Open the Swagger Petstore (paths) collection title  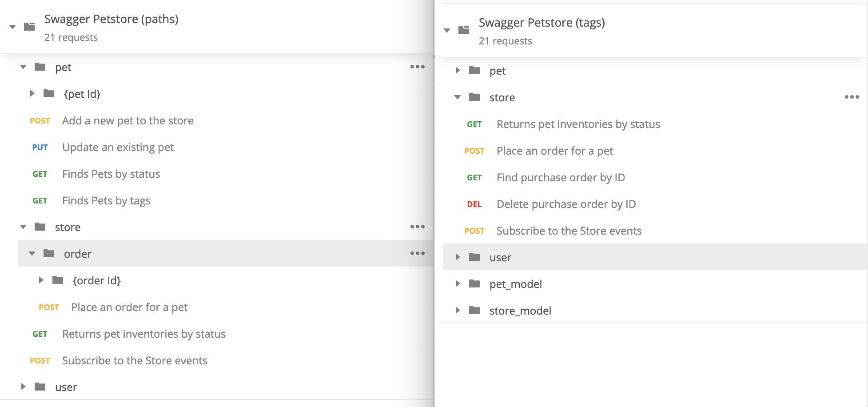click(111, 19)
